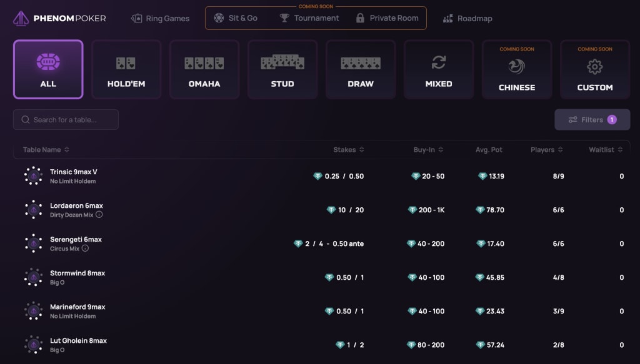
Task: Click the table search field
Action: pyautogui.click(x=65, y=119)
